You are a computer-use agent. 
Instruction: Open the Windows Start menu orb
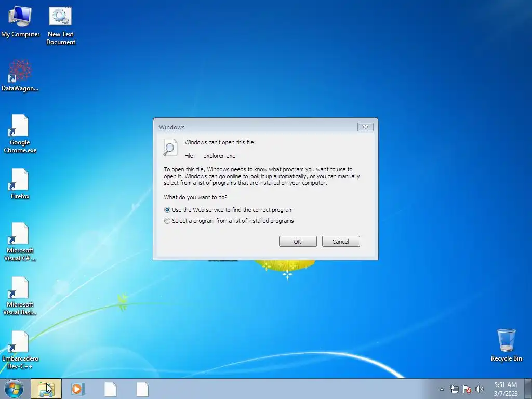tap(14, 389)
